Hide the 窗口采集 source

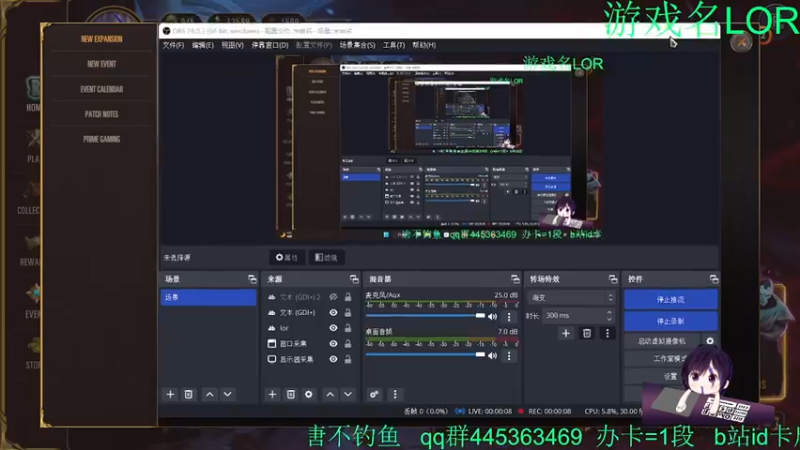click(x=333, y=344)
